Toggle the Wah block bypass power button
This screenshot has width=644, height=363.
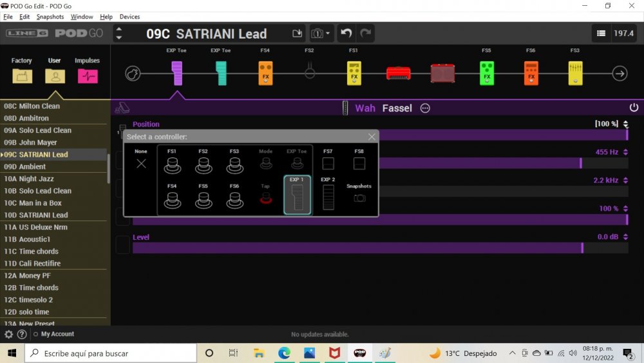634,108
